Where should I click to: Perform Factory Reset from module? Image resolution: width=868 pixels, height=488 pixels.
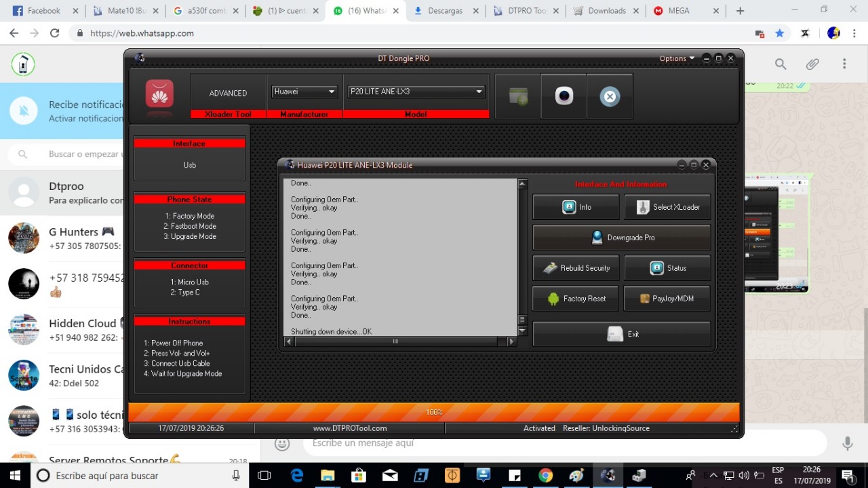tap(576, 299)
